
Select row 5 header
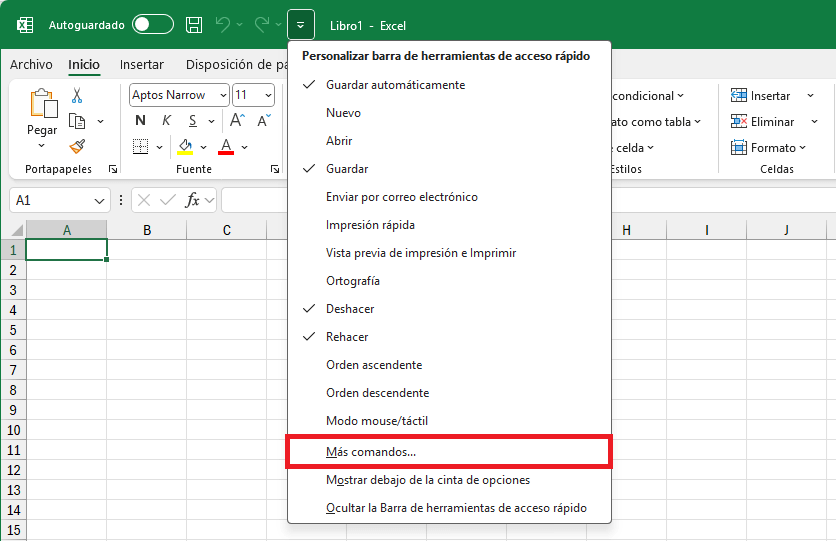coord(13,330)
